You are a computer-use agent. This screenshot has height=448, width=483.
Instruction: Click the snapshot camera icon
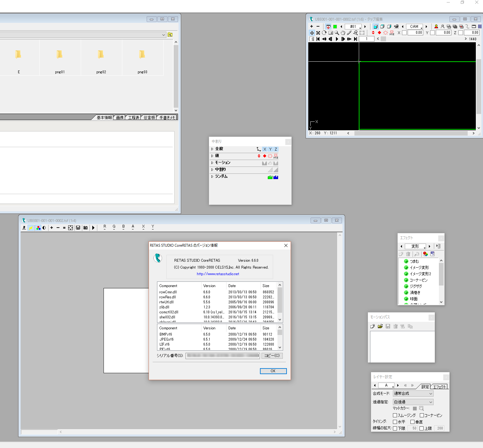[x=85, y=228]
